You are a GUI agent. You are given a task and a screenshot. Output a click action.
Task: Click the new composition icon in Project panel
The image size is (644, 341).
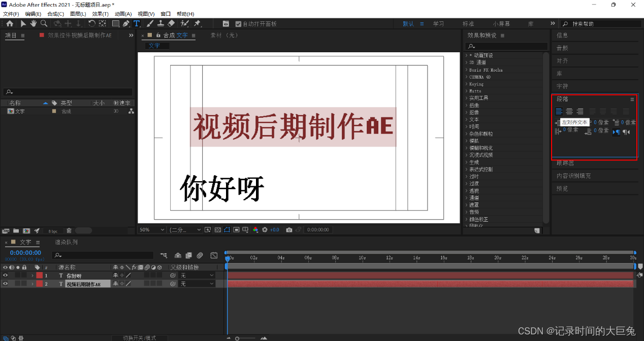26,230
